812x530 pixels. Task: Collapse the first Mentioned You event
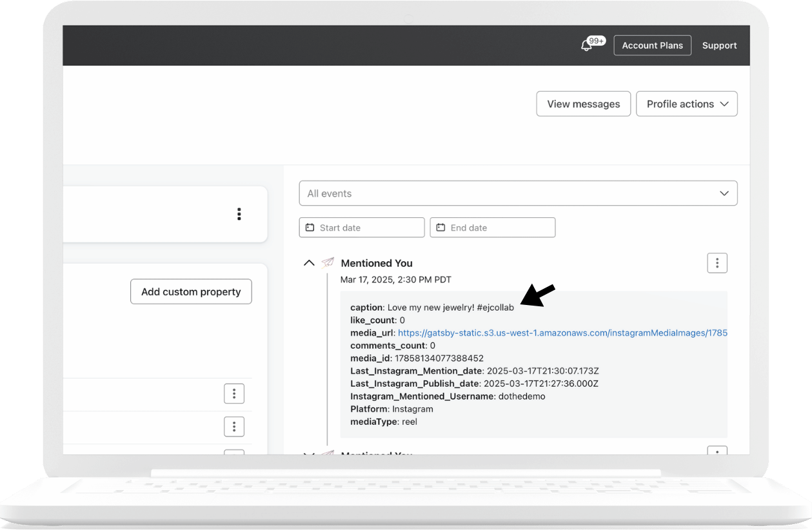(309, 263)
